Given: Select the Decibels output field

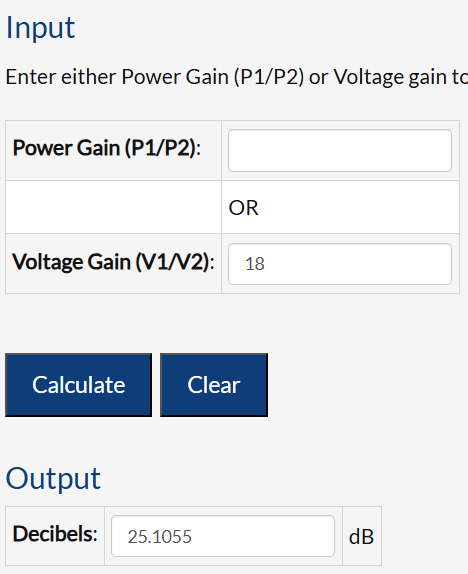Looking at the screenshot, I should click(x=223, y=536).
